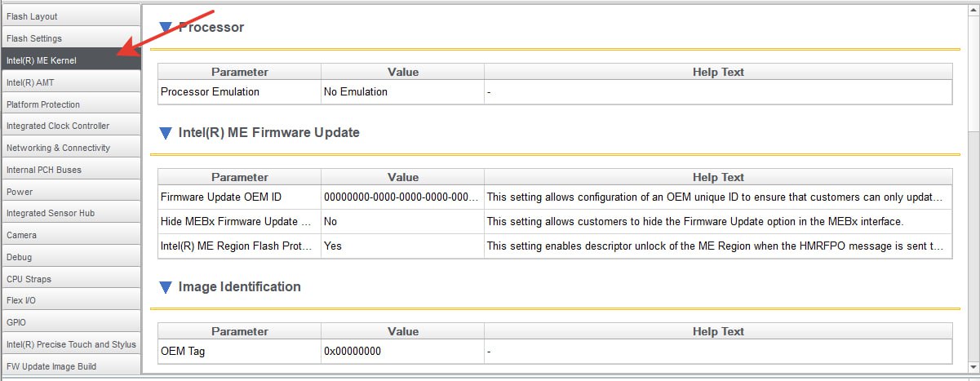The height and width of the screenshot is (381, 980).
Task: Open the CPU Straps tab
Action: 70,279
